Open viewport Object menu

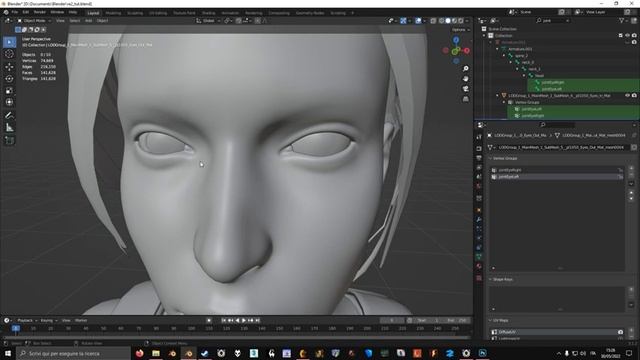(x=102, y=20)
